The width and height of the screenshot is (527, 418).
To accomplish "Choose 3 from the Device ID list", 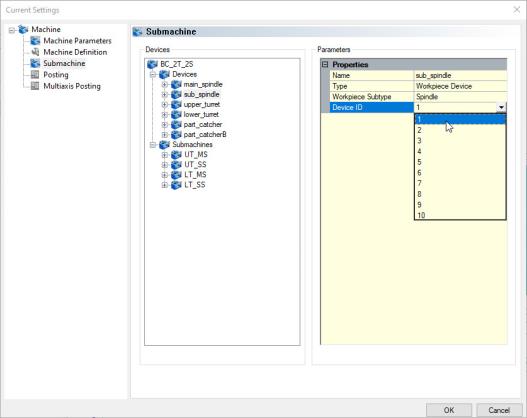I will [x=460, y=141].
